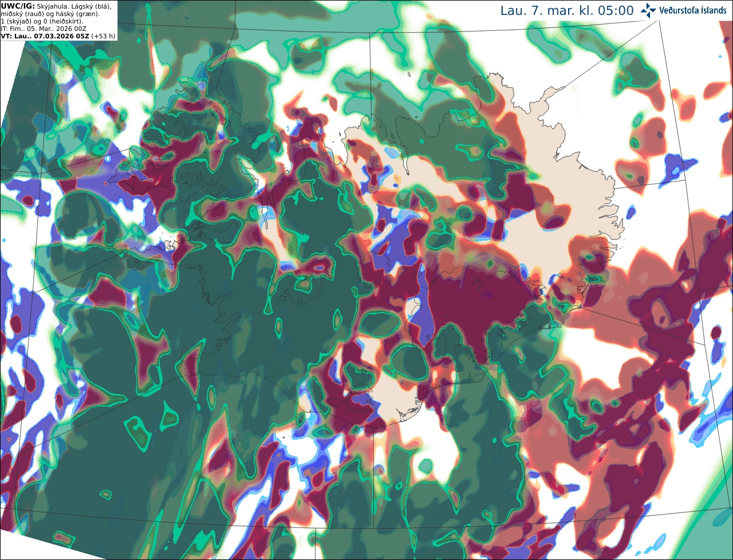The image size is (733, 560).
Task: Click the "VT: Lau.. 07.03.2026 05Z (+53 h)" line
Action: (58, 36)
